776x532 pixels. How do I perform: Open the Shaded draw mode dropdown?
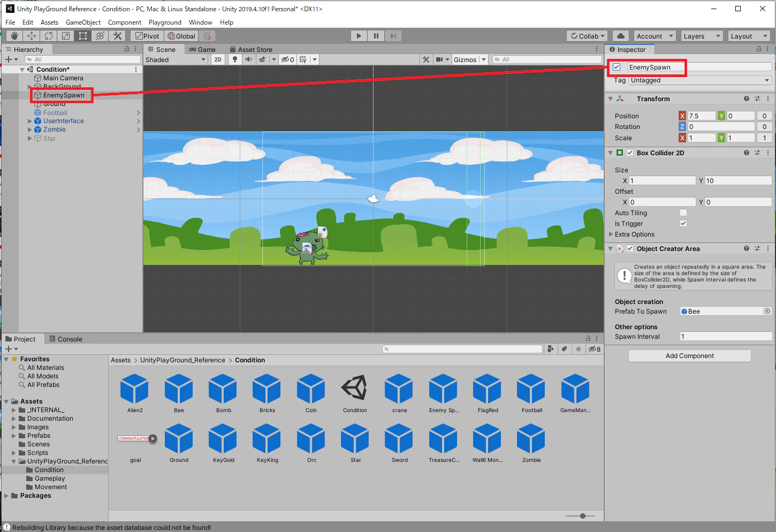(x=176, y=59)
